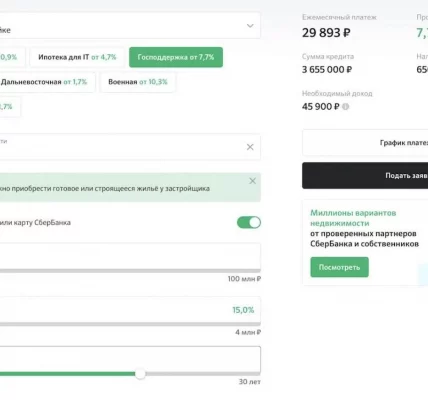Click the property price slider track
The height and width of the screenshot is (400, 428).
click(130, 271)
